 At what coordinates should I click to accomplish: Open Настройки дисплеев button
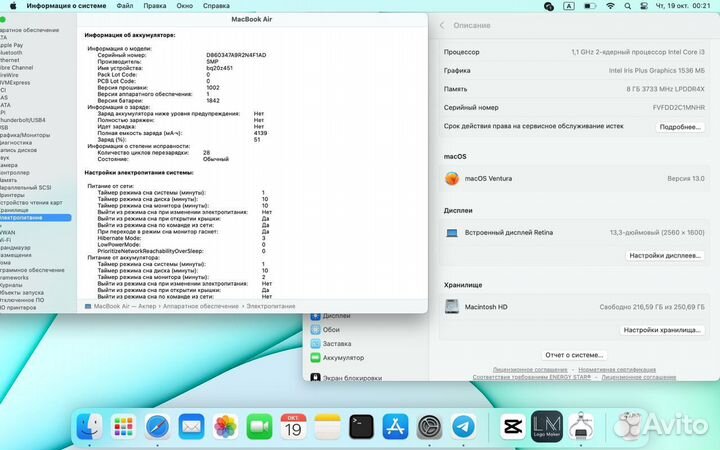point(665,255)
